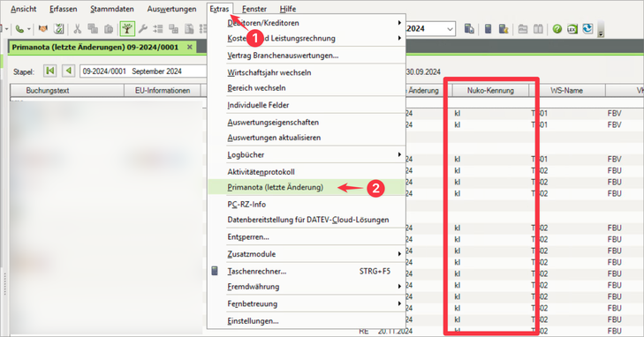Click the blue refresh arrows icon
This screenshot has height=337, width=644.
tap(587, 29)
